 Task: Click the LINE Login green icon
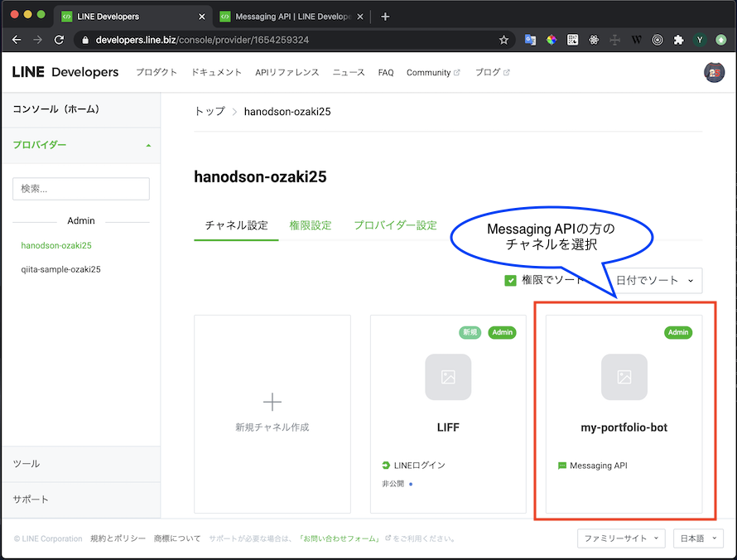386,466
